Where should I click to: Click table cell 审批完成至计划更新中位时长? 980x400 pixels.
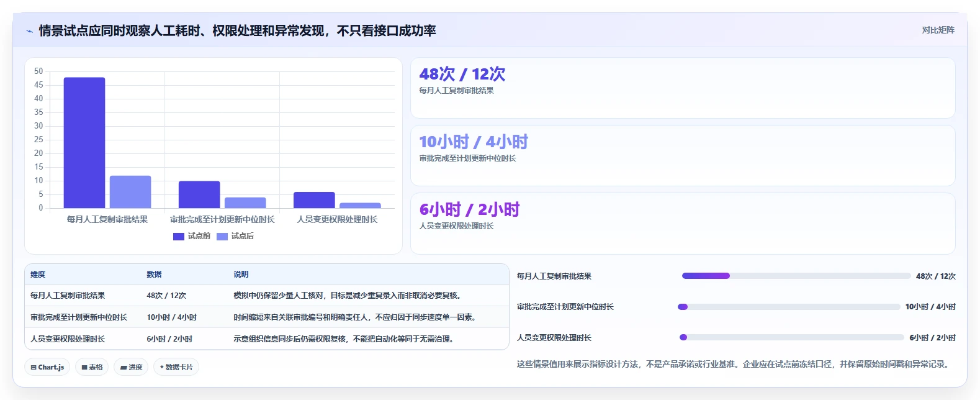tap(79, 317)
